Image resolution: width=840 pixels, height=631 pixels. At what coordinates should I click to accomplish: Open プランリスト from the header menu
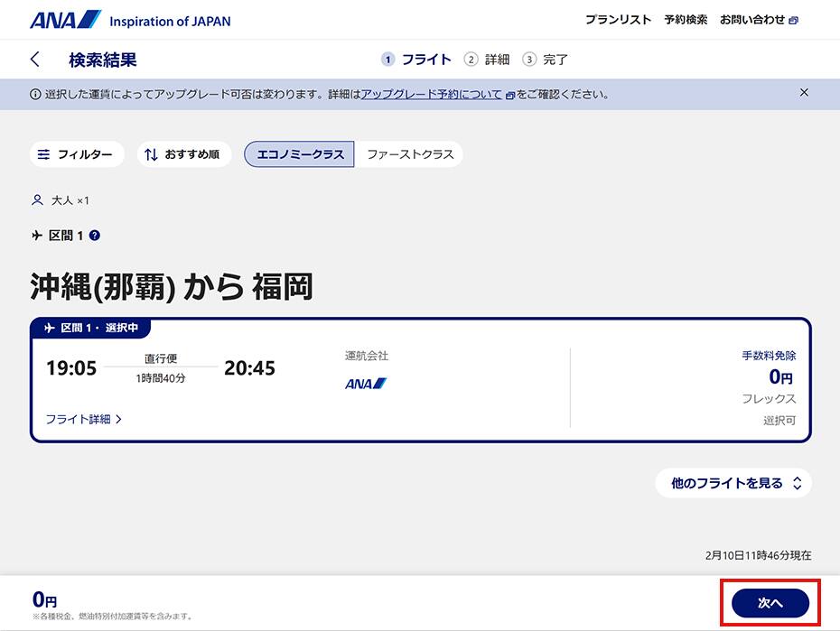click(618, 18)
